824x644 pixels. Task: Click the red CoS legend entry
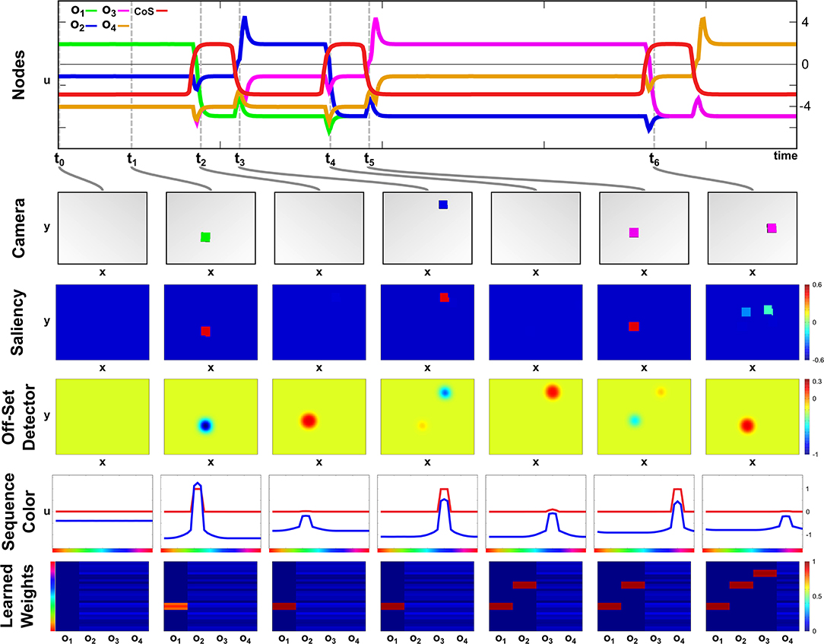(151, 11)
